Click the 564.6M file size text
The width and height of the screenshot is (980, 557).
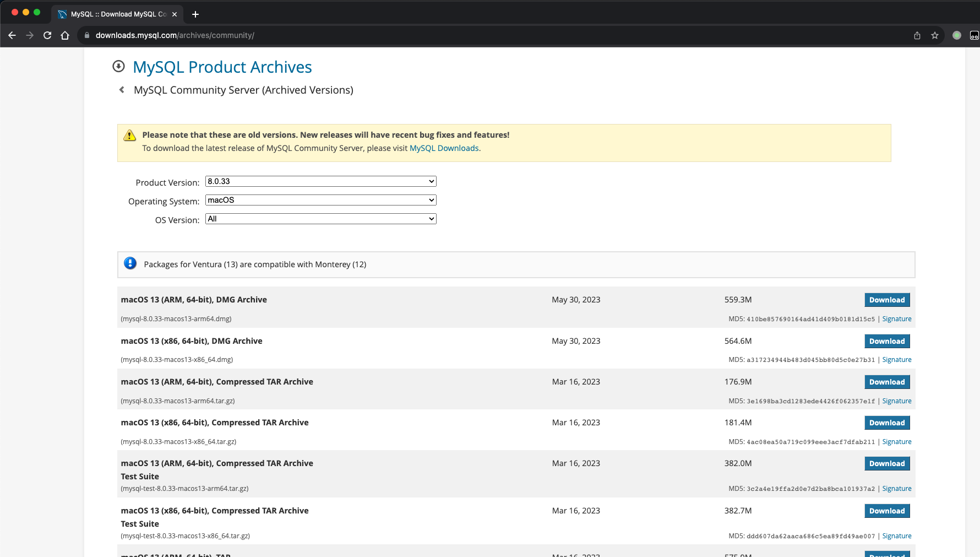coord(738,341)
